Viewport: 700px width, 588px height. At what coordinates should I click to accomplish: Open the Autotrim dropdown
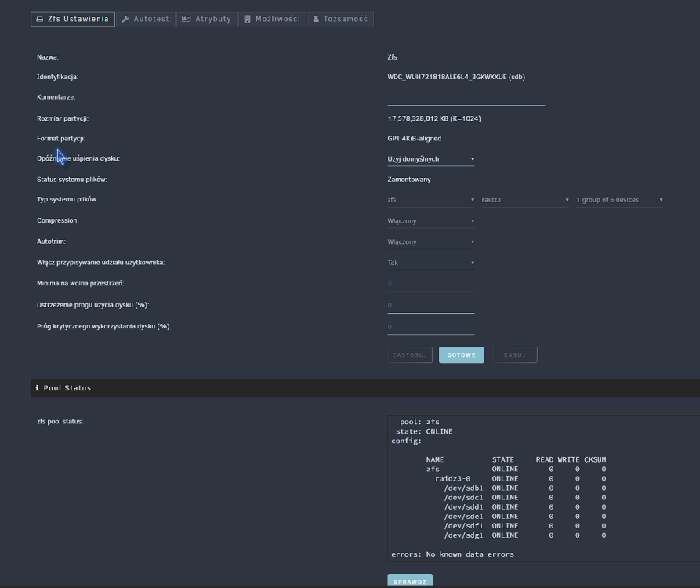tap(431, 242)
